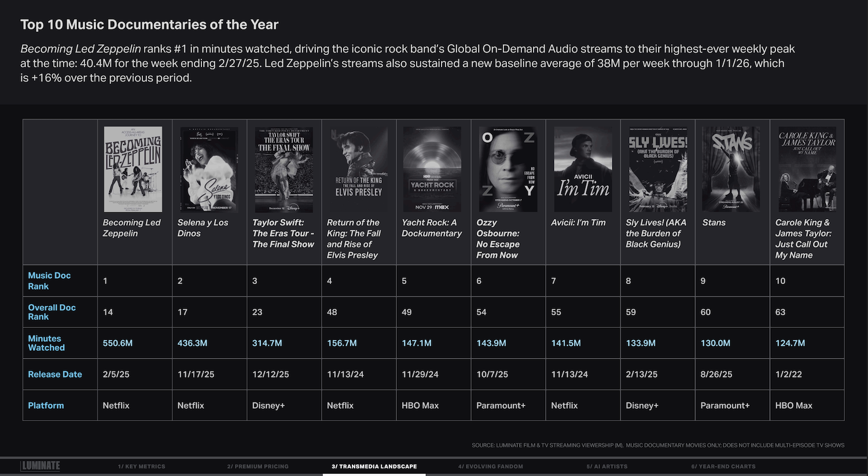Switch to Premium Pricing tab
Image resolution: width=868 pixels, height=476 pixels.
pos(258,466)
